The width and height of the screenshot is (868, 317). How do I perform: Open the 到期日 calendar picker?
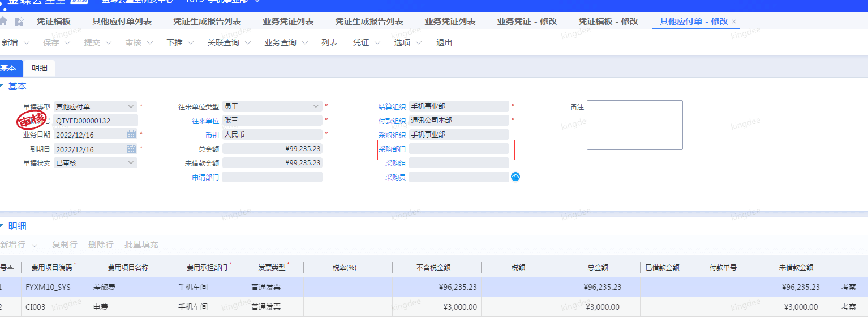(x=131, y=149)
